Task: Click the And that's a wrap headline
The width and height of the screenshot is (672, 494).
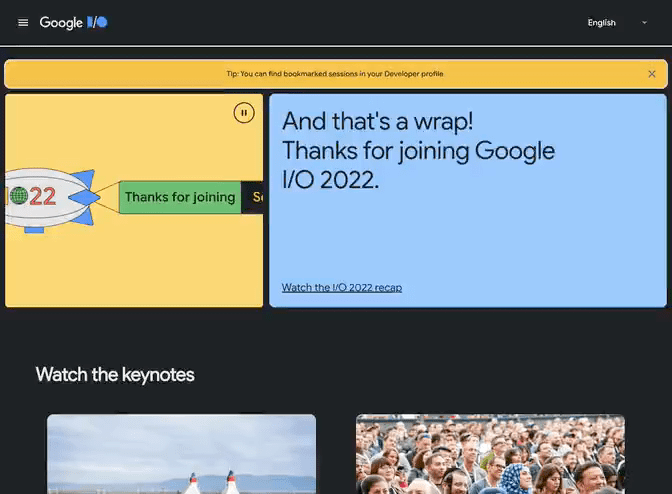Action: [x=378, y=121]
